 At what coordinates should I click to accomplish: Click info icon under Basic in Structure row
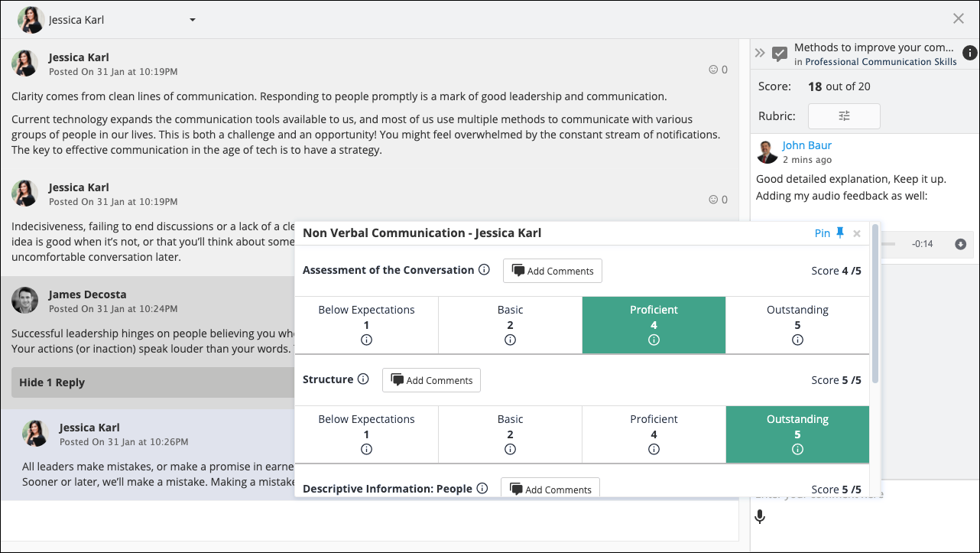click(x=510, y=450)
